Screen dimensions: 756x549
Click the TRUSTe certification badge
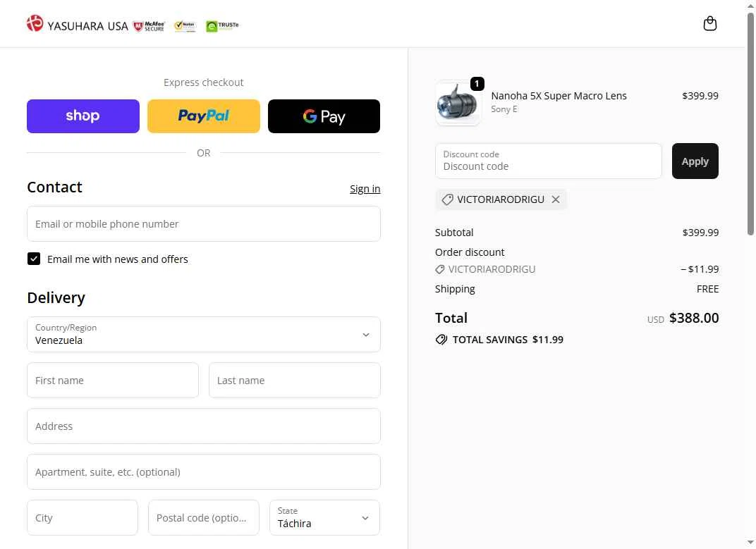[x=222, y=26]
